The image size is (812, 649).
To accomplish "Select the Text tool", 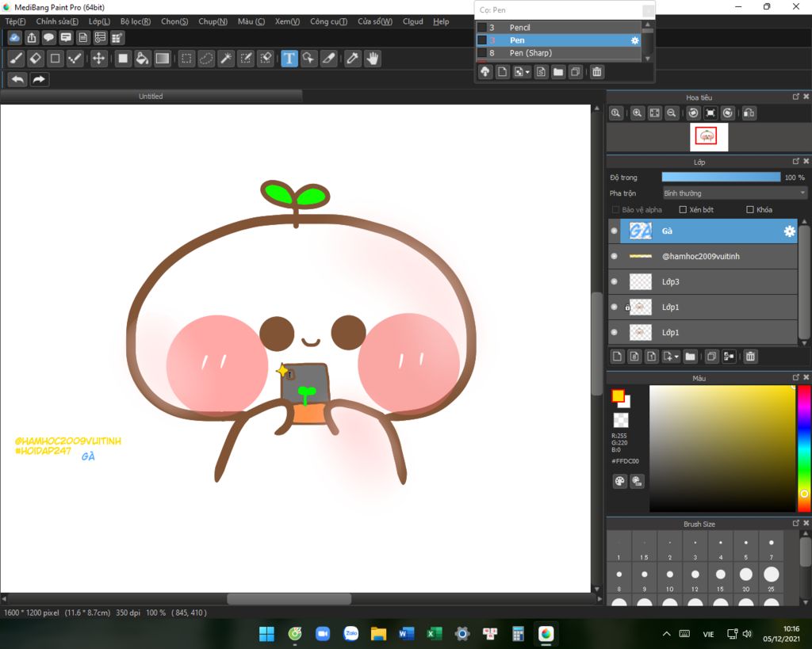I will point(289,59).
